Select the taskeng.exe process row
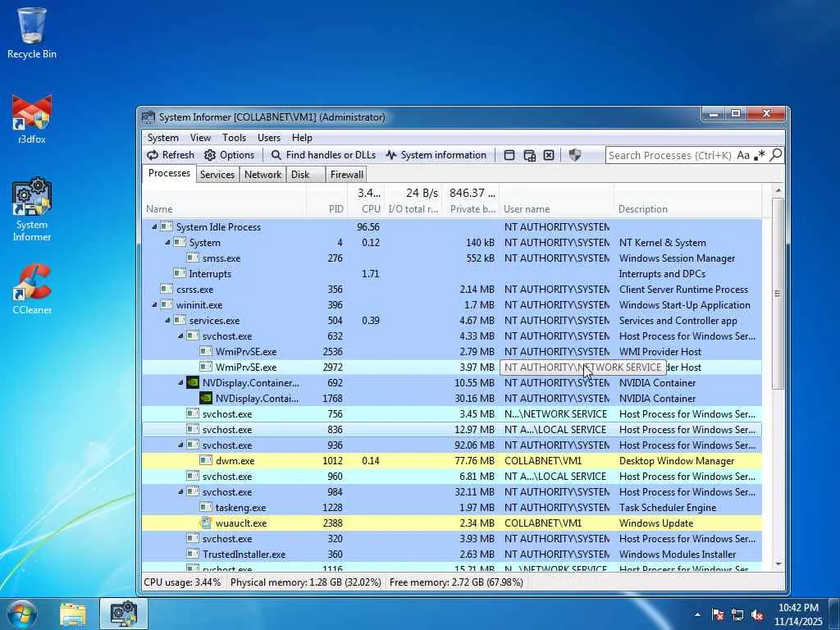 452,507
